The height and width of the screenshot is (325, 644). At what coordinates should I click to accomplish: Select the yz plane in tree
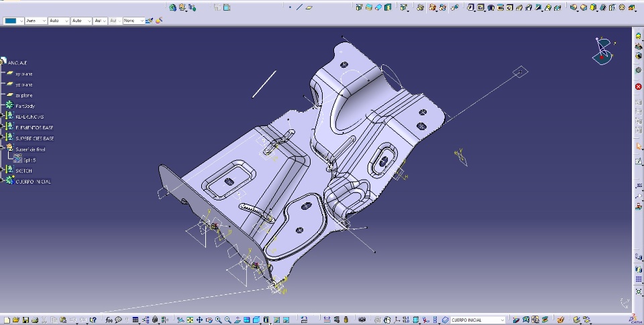pos(24,84)
